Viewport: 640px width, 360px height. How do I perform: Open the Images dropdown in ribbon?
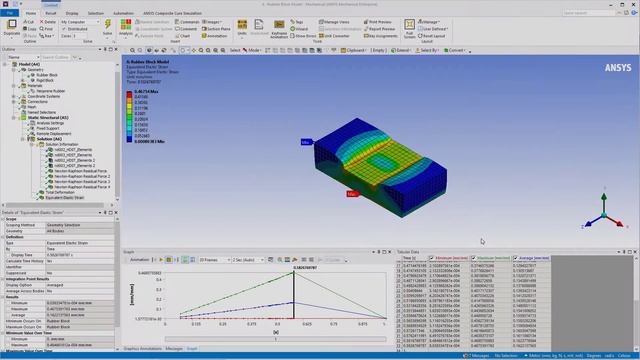(x=212, y=22)
